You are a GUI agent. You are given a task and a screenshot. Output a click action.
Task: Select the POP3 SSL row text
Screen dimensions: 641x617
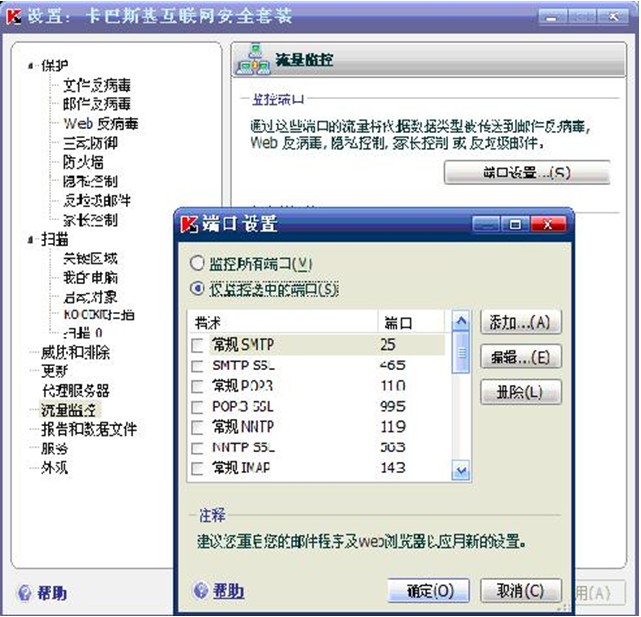pos(243,406)
